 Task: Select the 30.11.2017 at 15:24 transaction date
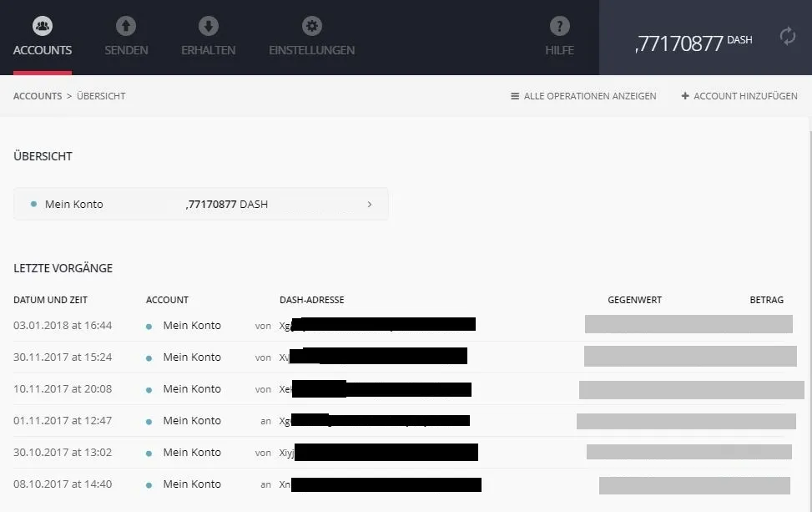click(63, 357)
